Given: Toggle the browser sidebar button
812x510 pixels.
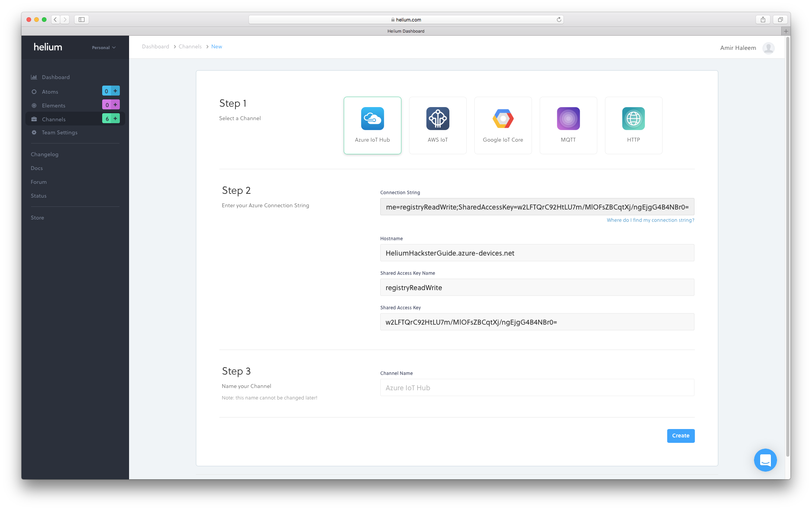Looking at the screenshot, I should (x=81, y=20).
